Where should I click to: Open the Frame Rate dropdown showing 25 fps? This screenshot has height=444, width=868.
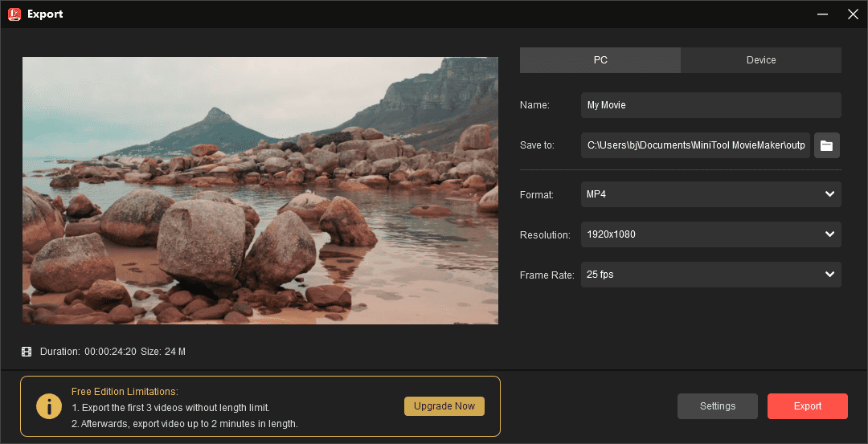(710, 275)
